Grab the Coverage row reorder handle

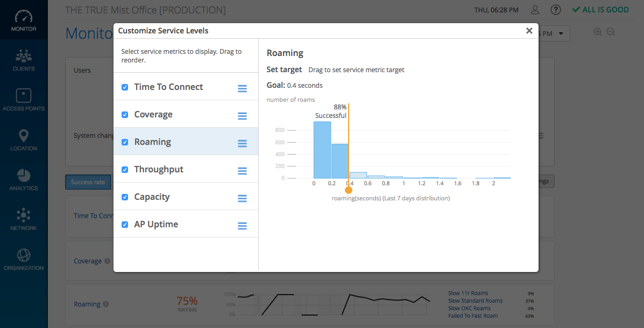[242, 116]
